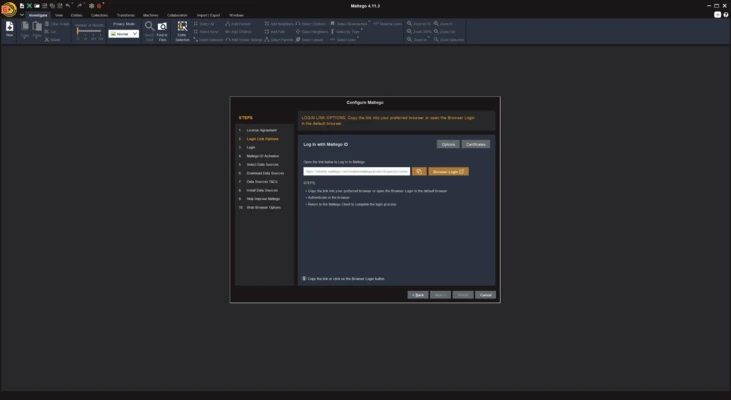Viewport: 731px width, 400px height.
Task: Expand the quick access chevron near Investigate
Action: pyautogui.click(x=21, y=15)
